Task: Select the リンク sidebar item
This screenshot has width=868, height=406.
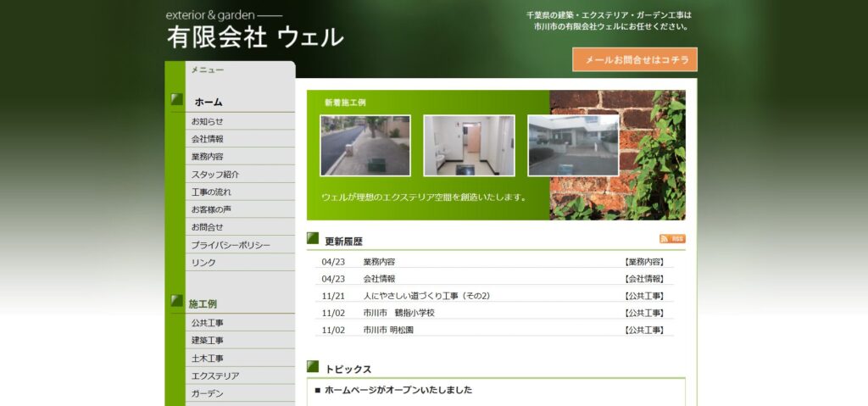Action: click(x=203, y=263)
